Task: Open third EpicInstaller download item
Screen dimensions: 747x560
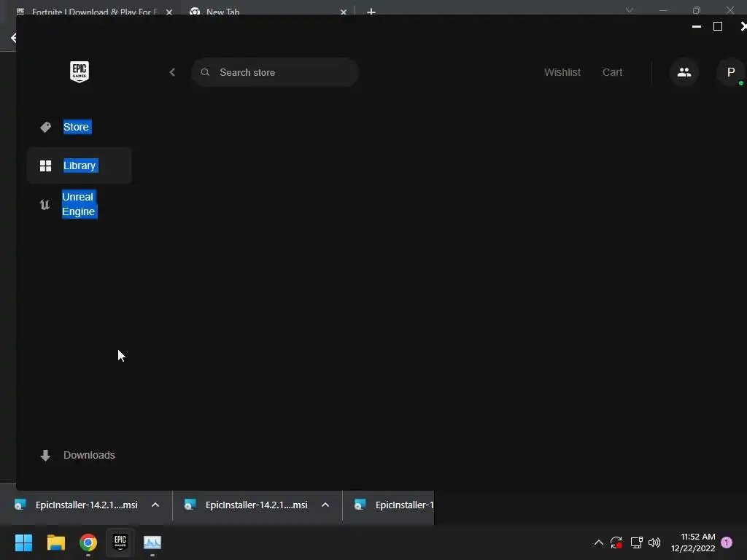Action: pyautogui.click(x=393, y=505)
